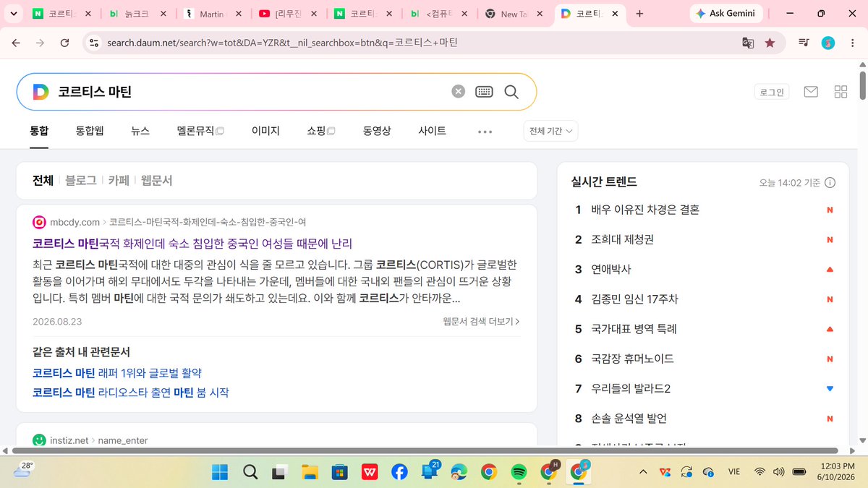Select the 동영상 search tab
868x488 pixels.
click(x=377, y=131)
